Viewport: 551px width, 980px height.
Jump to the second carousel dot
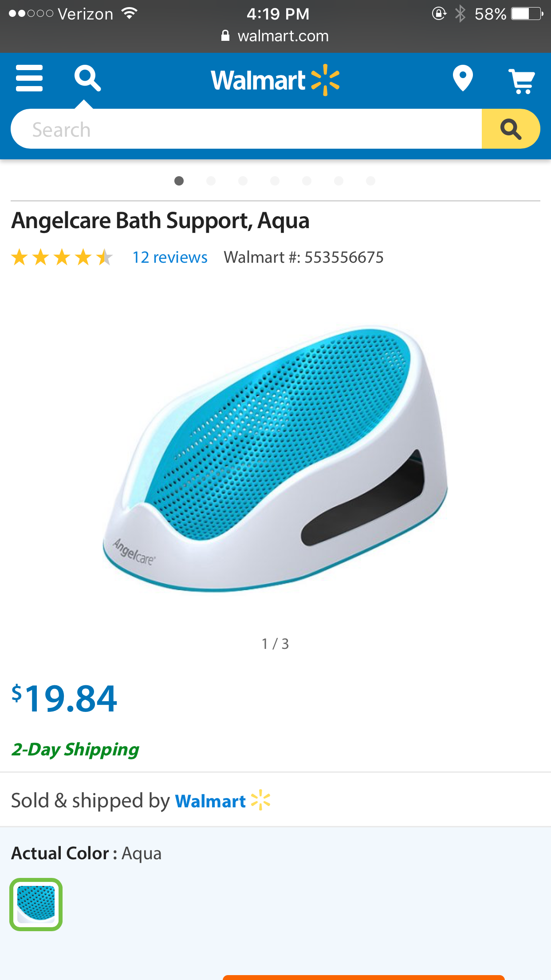coord(211,181)
